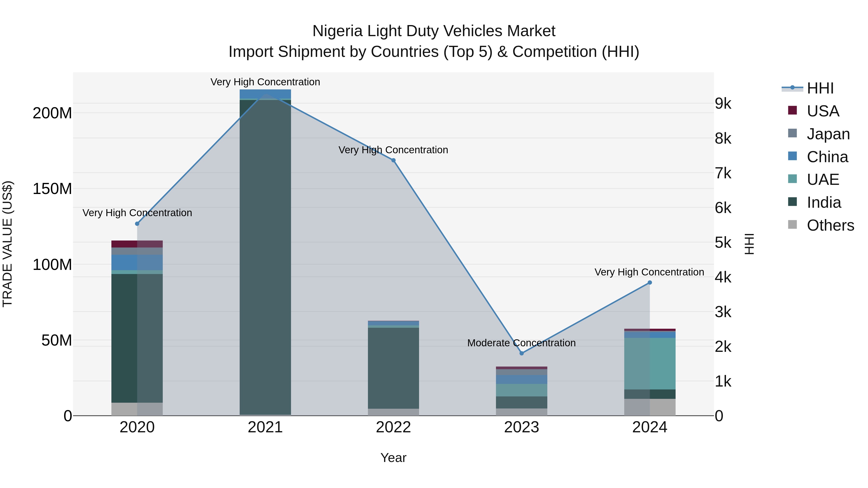This screenshot has width=868, height=488.
Task: Toggle the India legend entry
Action: [x=814, y=202]
